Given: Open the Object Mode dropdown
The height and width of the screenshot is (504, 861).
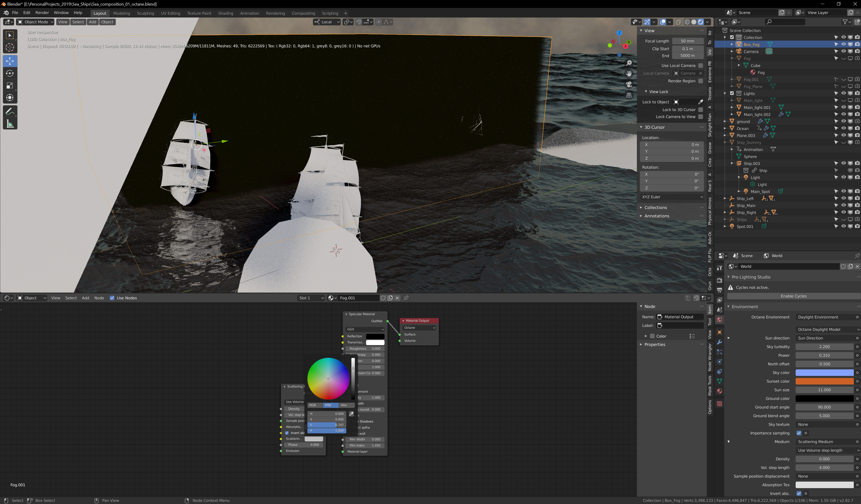Looking at the screenshot, I should [x=35, y=22].
